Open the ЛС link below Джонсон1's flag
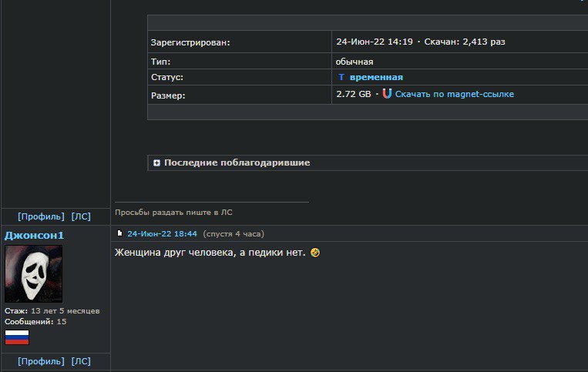The height and width of the screenshot is (372, 588). click(x=81, y=361)
